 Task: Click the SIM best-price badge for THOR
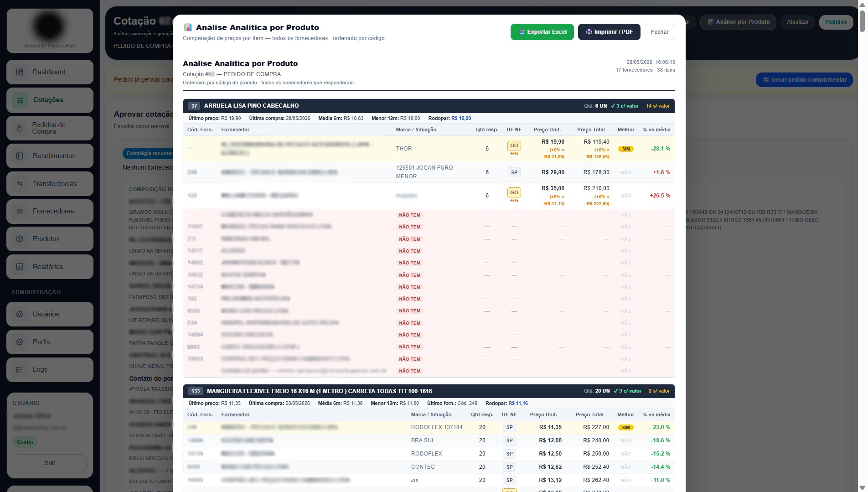point(626,149)
